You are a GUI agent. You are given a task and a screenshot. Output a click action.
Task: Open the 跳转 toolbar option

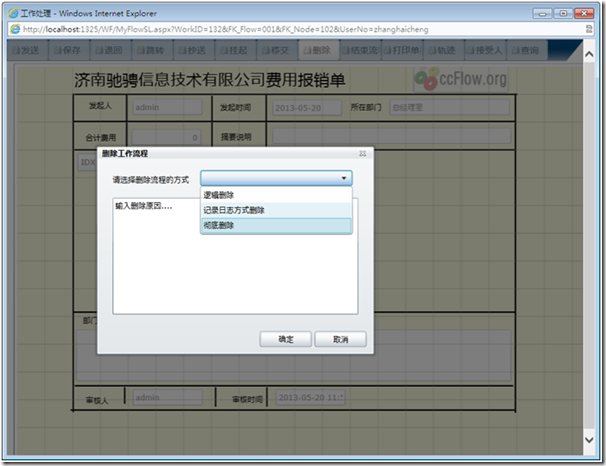click(x=152, y=50)
